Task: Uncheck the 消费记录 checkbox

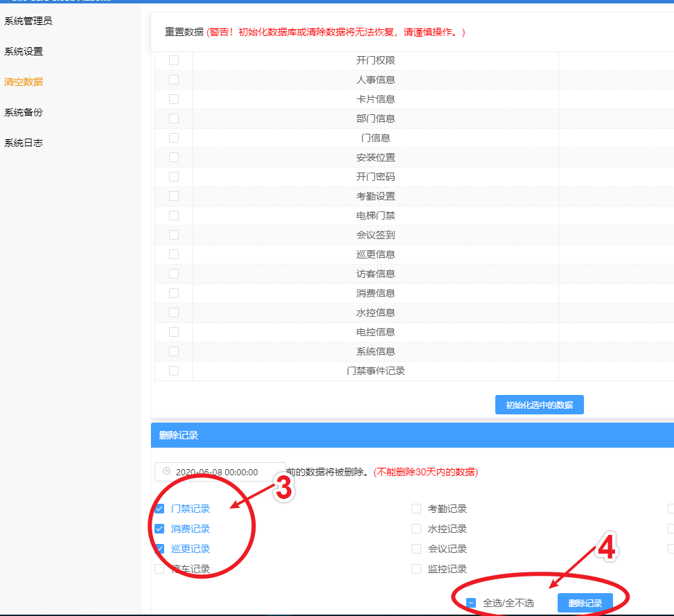Action: (x=160, y=529)
